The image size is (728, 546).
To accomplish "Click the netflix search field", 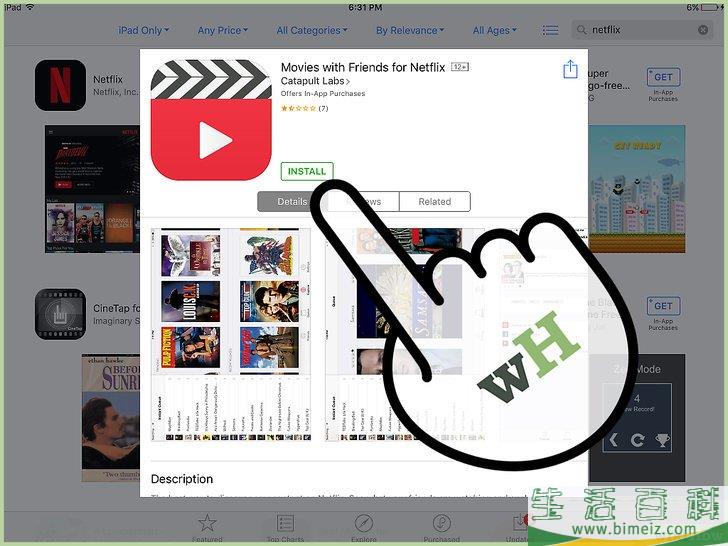I will [642, 30].
